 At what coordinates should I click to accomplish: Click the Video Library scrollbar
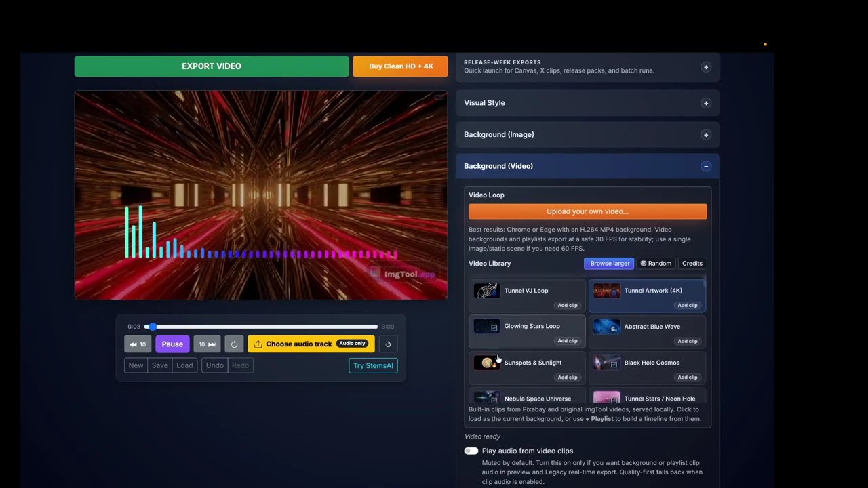click(706, 282)
